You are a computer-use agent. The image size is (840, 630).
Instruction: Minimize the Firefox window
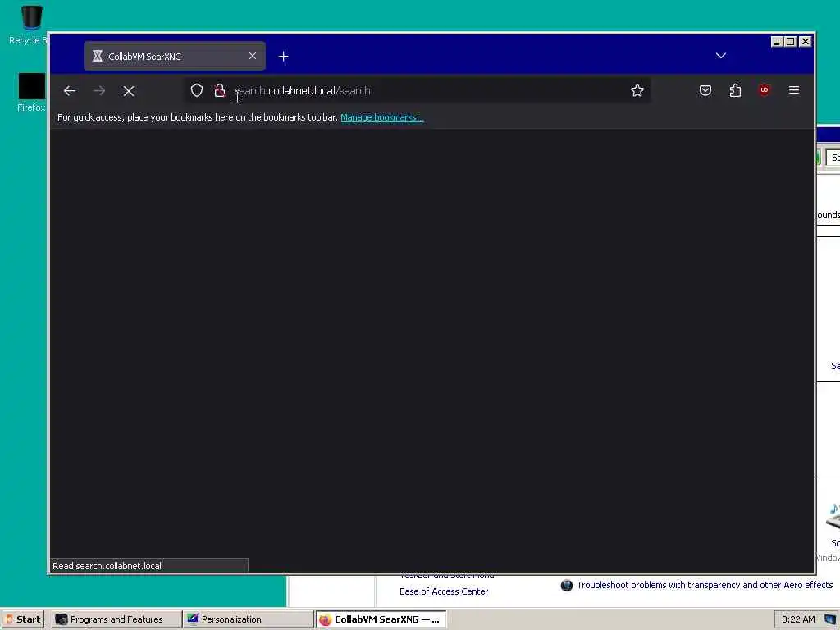[777, 41]
